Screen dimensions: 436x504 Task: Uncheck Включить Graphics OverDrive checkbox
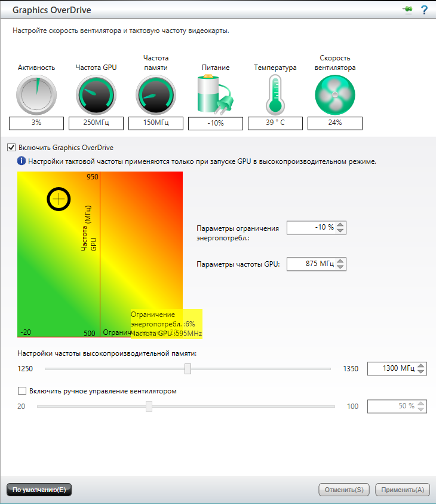[11, 148]
